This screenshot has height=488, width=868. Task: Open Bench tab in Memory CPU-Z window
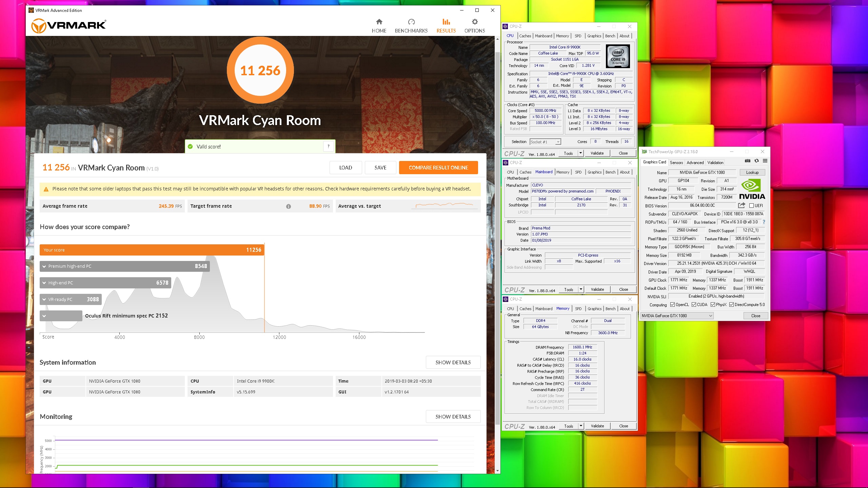610,309
